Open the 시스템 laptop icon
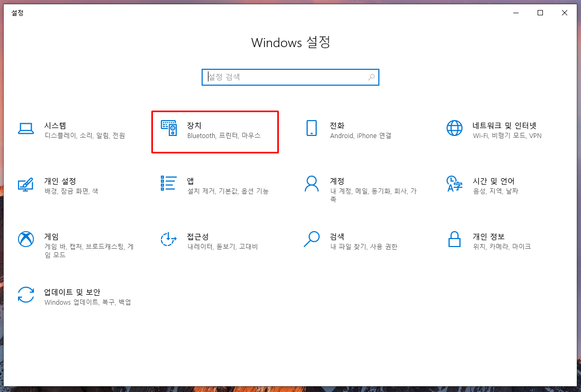581x392 pixels. pos(26,129)
